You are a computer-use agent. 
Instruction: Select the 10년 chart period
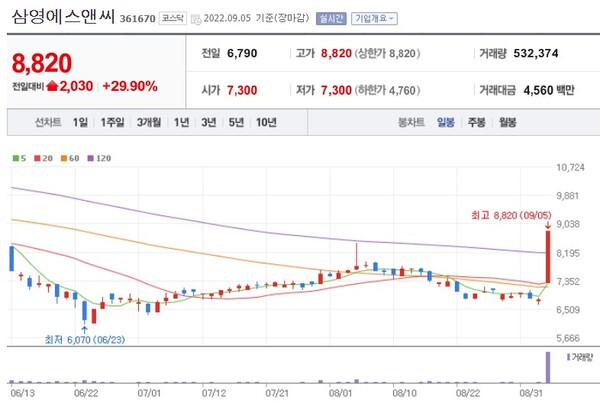point(266,122)
